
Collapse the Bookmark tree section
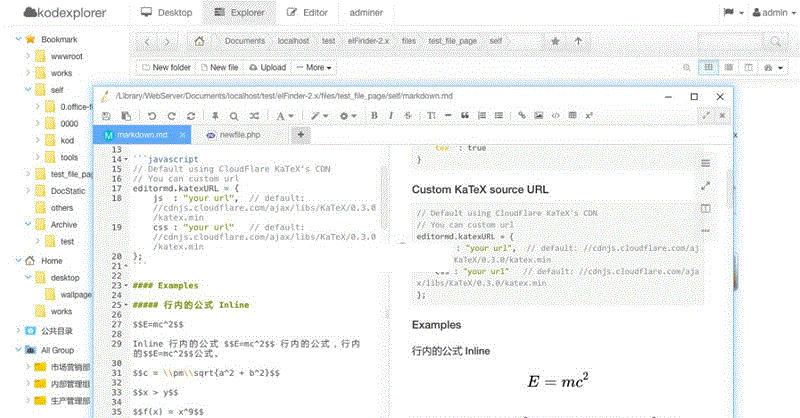(x=18, y=38)
